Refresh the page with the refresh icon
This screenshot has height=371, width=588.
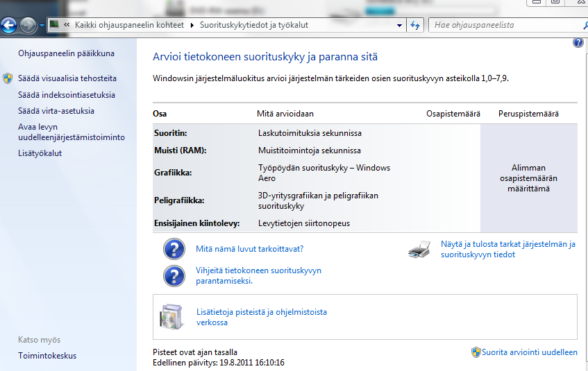tap(415, 25)
